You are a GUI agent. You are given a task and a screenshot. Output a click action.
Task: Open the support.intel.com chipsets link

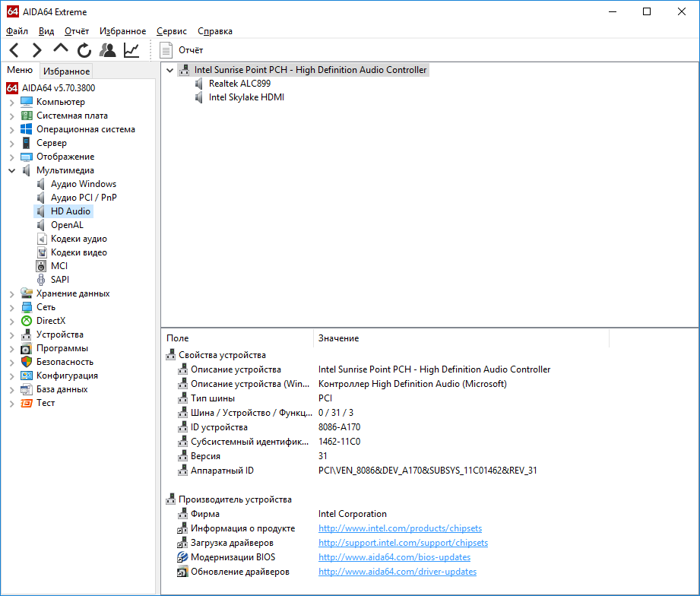click(x=403, y=543)
